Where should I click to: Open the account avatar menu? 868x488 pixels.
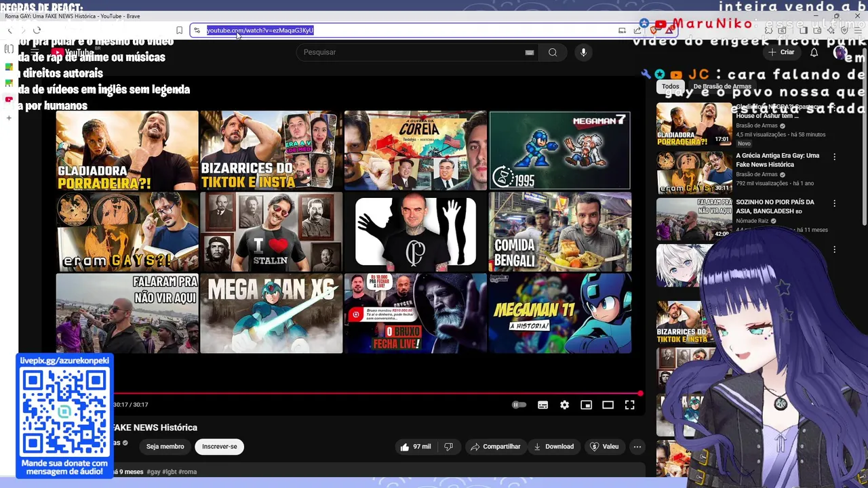(840, 52)
